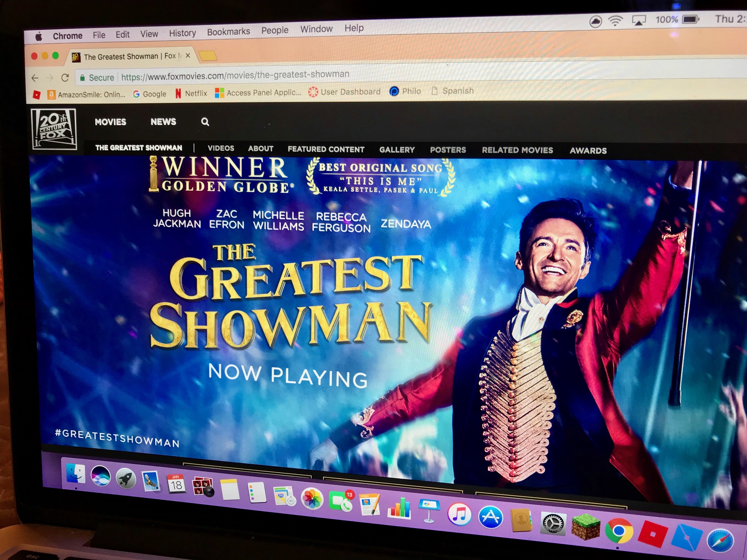The height and width of the screenshot is (560, 747).
Task: Launch Siri from the dock
Action: (100, 476)
